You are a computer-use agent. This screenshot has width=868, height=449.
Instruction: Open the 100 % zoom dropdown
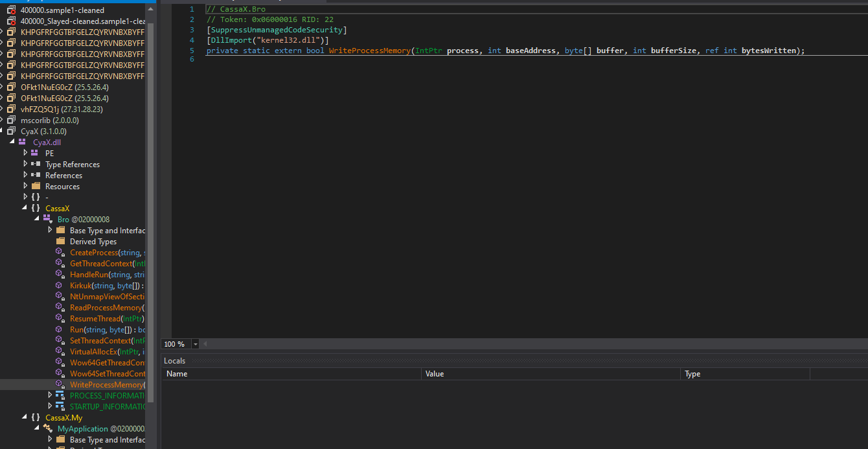195,344
